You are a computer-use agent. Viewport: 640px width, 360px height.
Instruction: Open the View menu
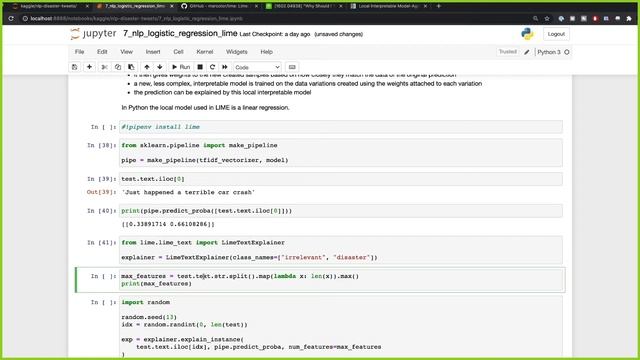click(x=127, y=52)
